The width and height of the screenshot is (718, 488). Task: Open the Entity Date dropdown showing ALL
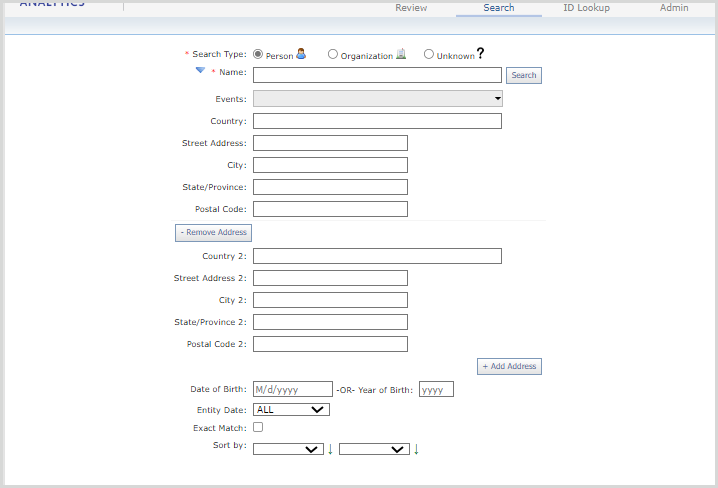(x=291, y=409)
